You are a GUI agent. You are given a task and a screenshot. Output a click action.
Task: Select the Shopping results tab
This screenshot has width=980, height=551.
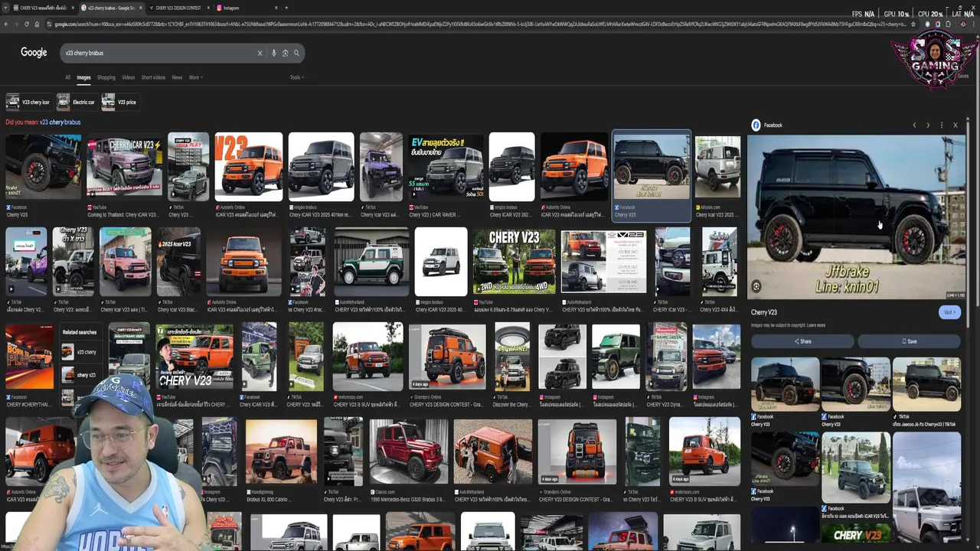(x=106, y=77)
